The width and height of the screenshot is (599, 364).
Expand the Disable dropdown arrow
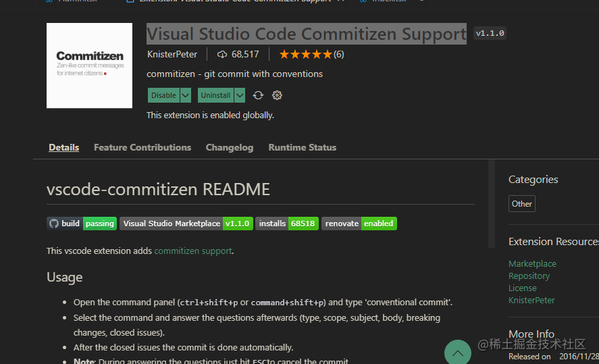(x=185, y=95)
